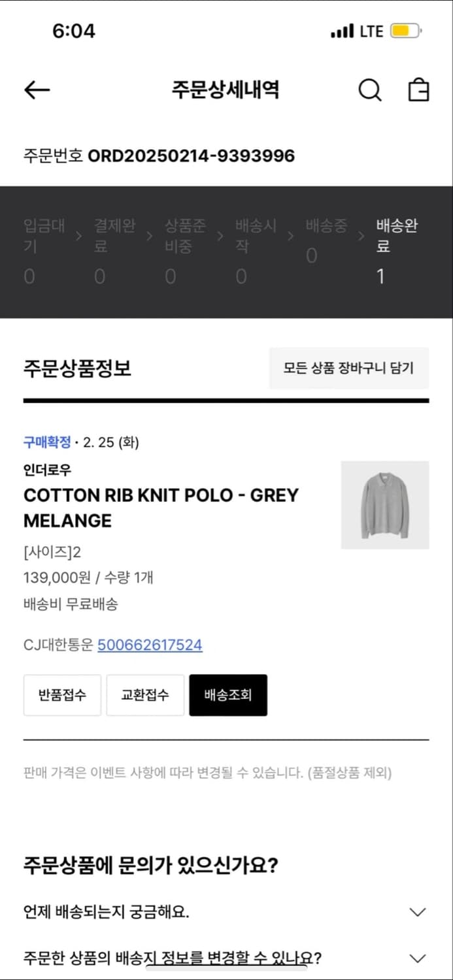Expand the 배송지 정보 변경 question chevron

417,958
